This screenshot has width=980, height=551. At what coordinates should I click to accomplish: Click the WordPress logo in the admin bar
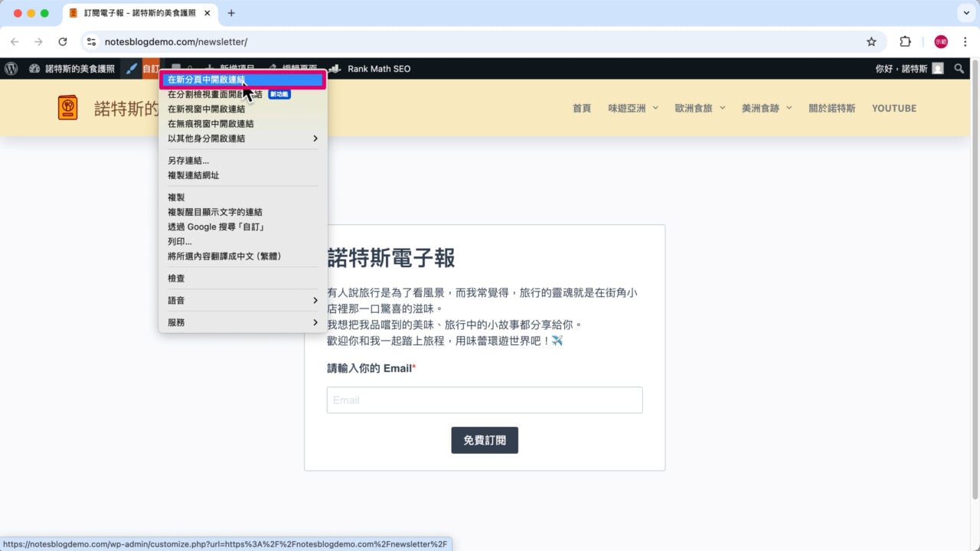point(11,68)
